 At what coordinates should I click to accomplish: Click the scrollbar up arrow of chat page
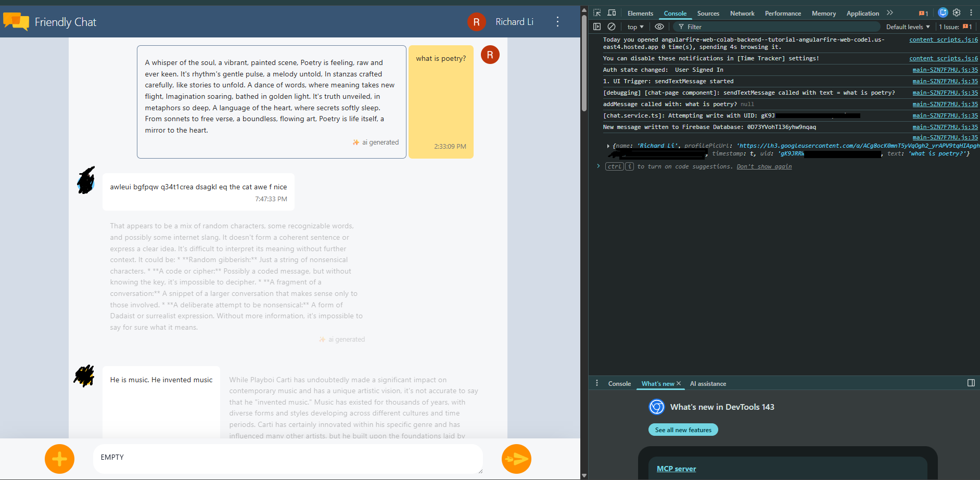[x=583, y=9]
